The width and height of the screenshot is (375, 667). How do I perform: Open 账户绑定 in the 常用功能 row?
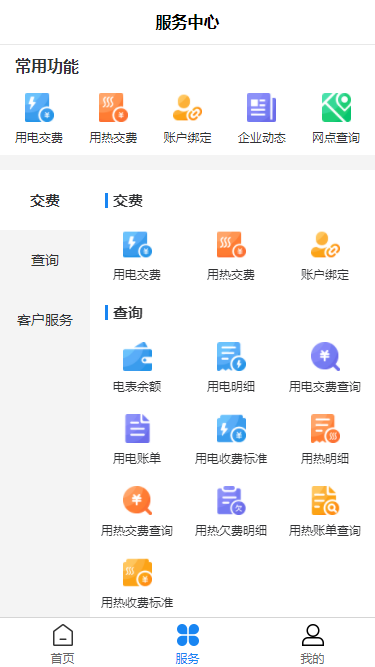coord(188,118)
